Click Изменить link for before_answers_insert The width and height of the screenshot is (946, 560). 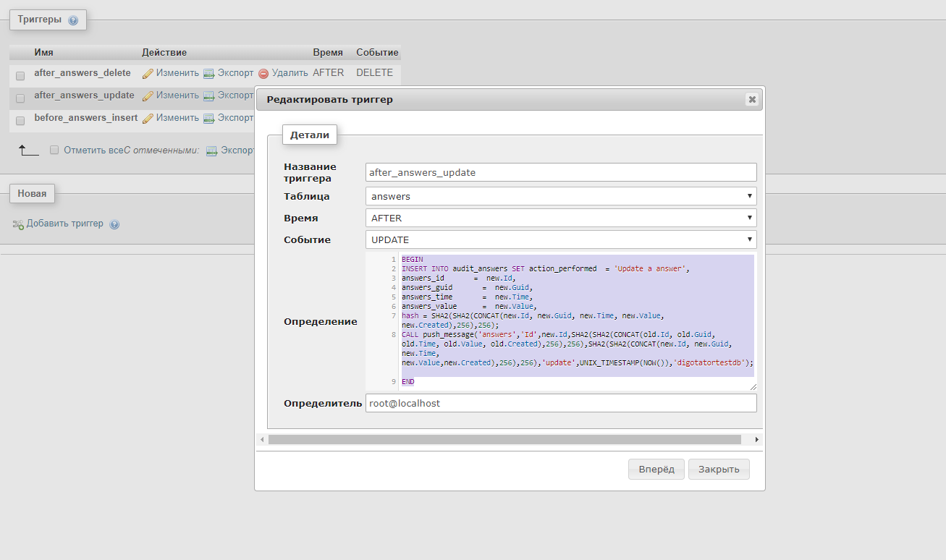point(177,118)
